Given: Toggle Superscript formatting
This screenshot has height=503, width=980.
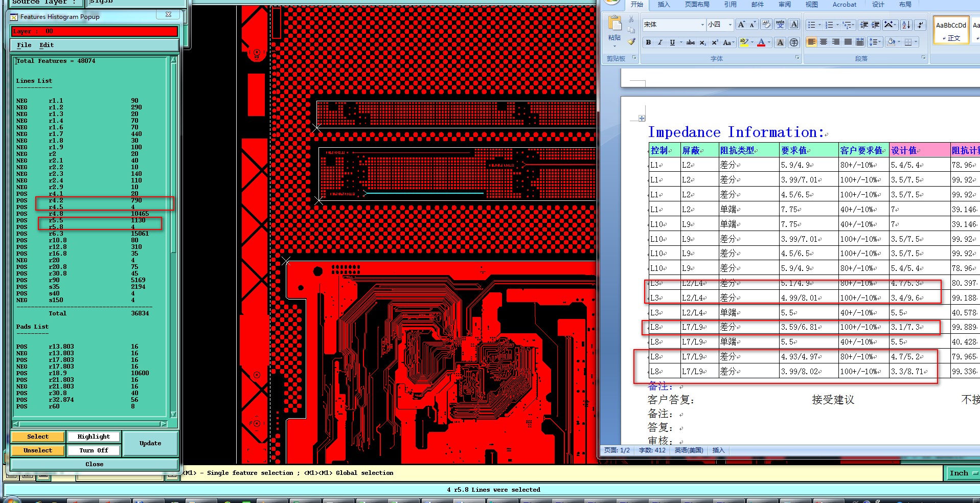Looking at the screenshot, I should point(715,42).
